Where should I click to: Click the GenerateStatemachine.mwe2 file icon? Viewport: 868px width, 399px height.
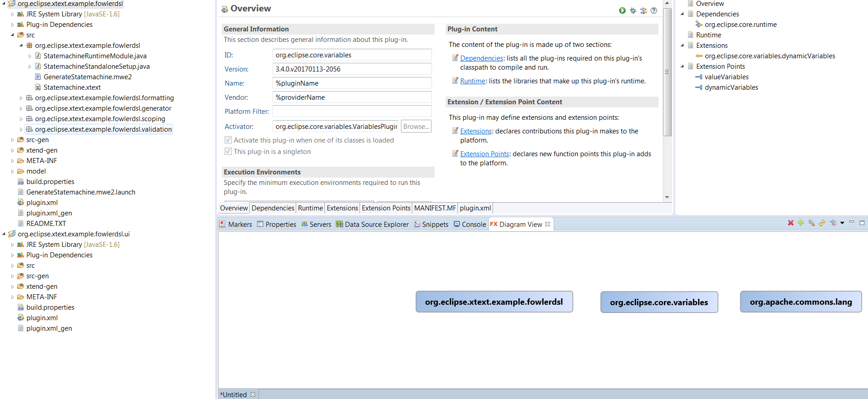tap(38, 77)
